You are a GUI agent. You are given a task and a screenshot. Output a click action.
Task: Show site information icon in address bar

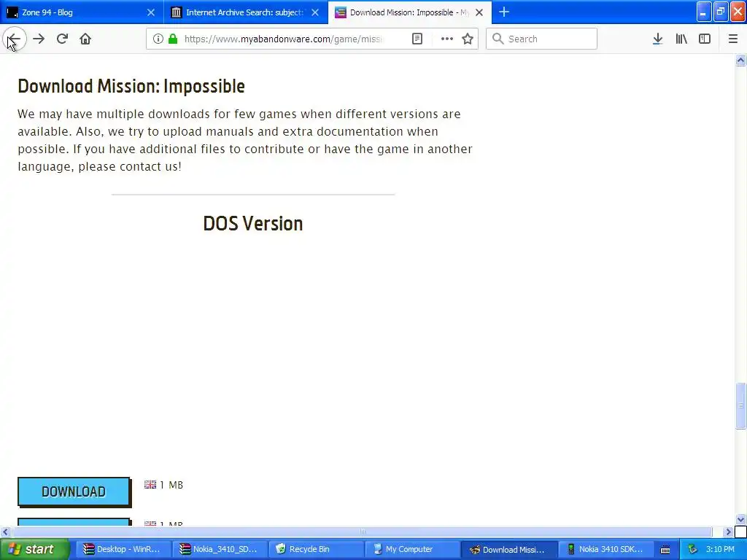click(158, 39)
